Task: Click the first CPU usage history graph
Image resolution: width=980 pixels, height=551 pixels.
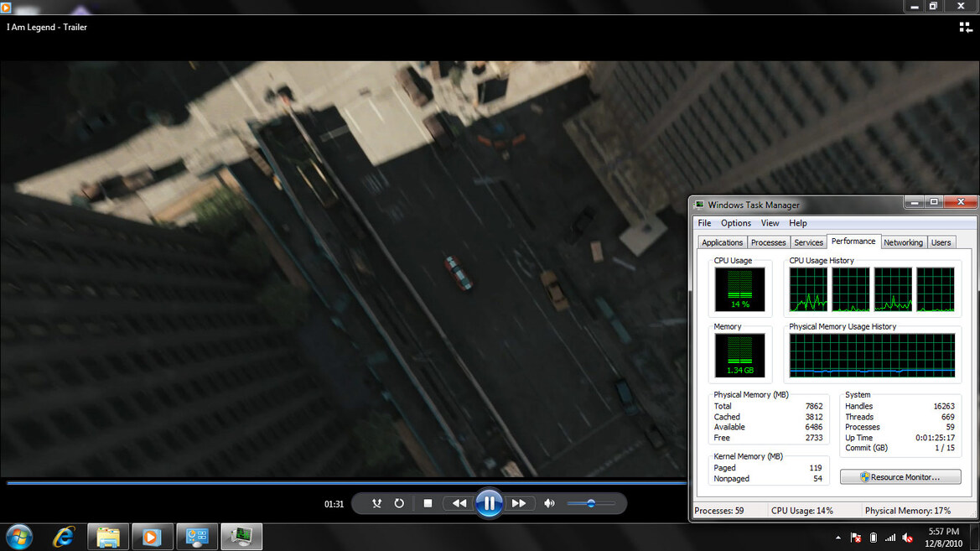Action: [808, 289]
